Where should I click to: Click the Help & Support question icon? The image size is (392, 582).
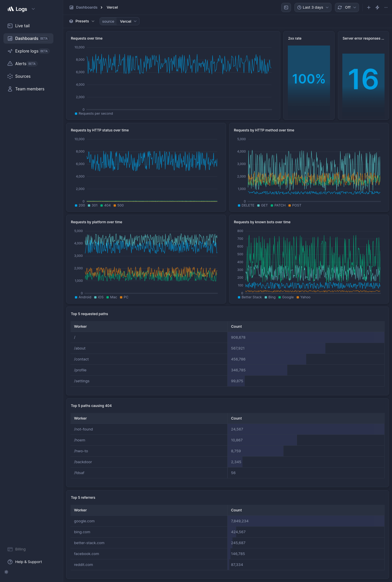[10, 562]
